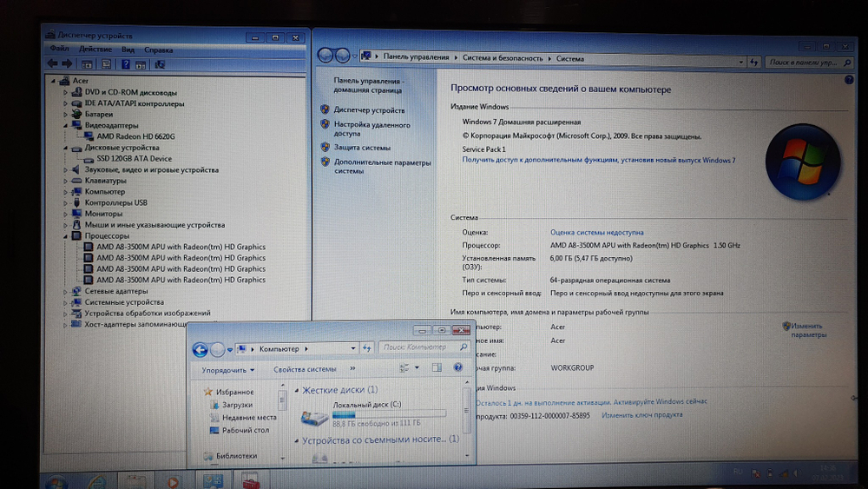Open Дополнительные параметры системы link
The image size is (868, 489).
[382, 167]
